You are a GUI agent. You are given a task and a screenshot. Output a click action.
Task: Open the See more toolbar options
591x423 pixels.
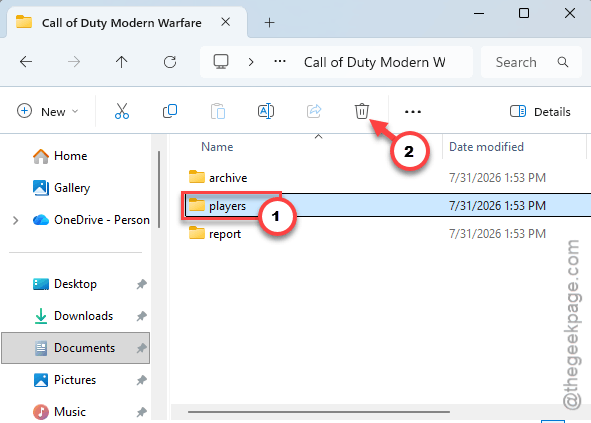point(413,112)
